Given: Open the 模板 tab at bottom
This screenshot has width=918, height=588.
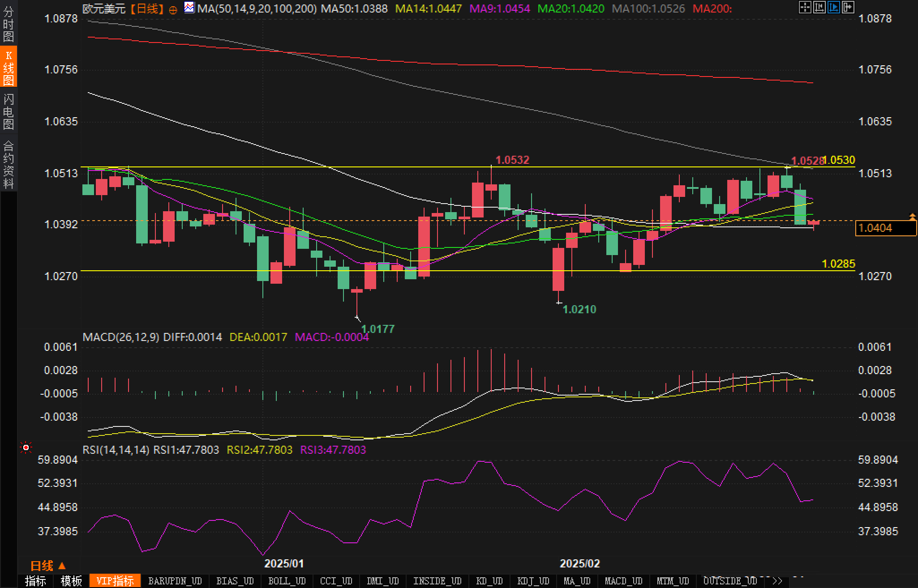Looking at the screenshot, I should click(71, 581).
